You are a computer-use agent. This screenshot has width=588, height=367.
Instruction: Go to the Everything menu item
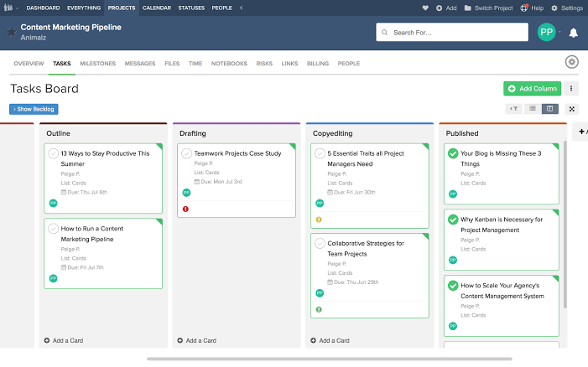[84, 8]
